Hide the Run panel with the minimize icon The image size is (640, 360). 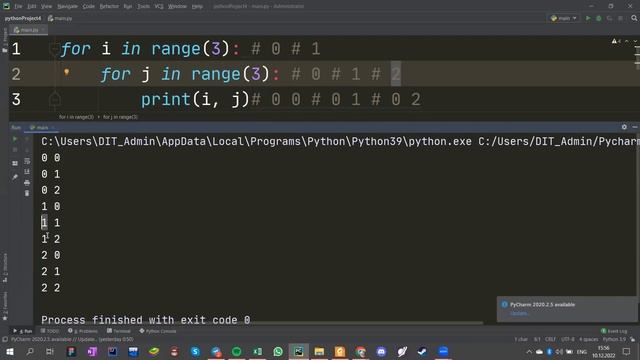point(635,127)
